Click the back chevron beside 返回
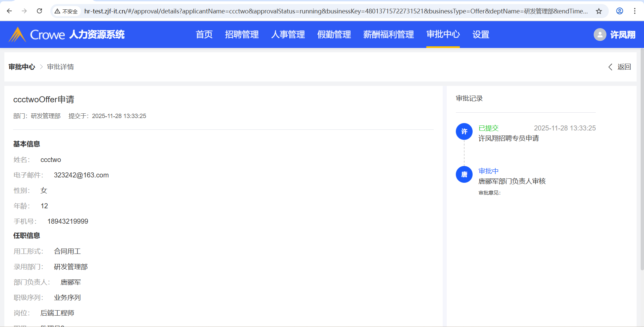The height and width of the screenshot is (327, 644). pyautogui.click(x=610, y=67)
